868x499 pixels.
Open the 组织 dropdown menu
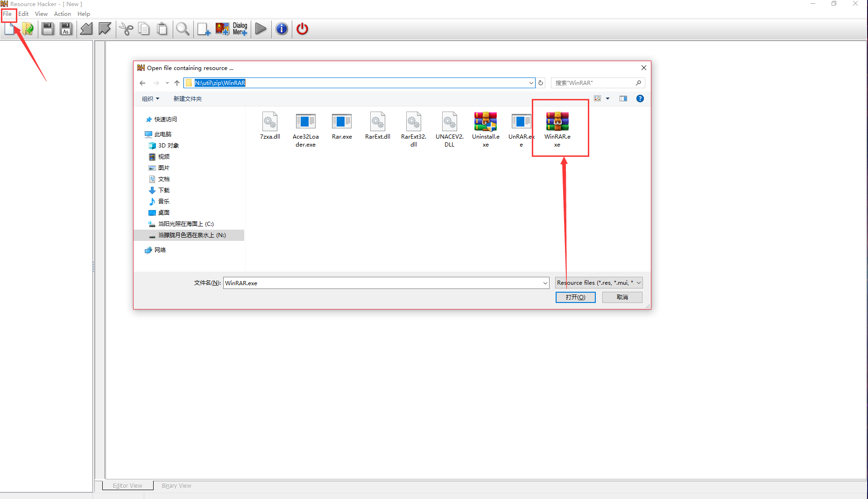pos(150,99)
